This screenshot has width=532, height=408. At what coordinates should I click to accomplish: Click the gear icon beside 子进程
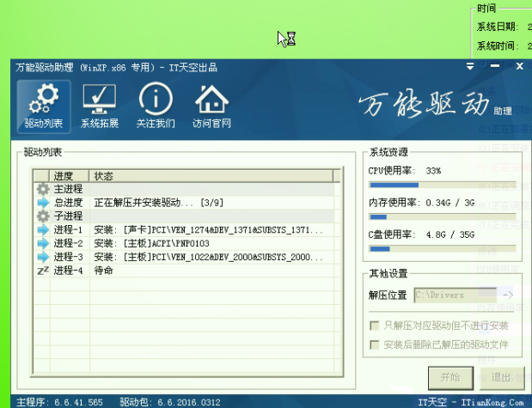pyautogui.click(x=43, y=216)
